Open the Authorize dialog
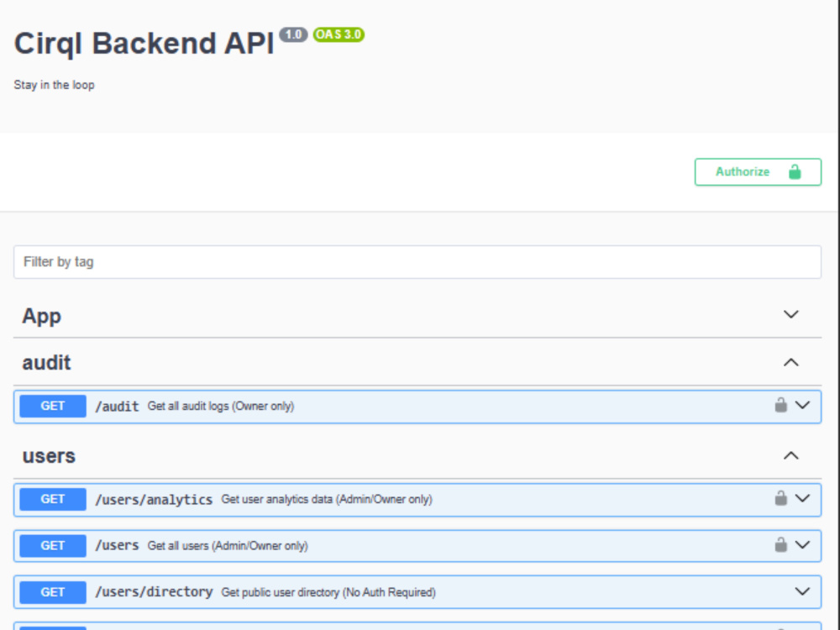This screenshot has height=630, width=840. 758,172
